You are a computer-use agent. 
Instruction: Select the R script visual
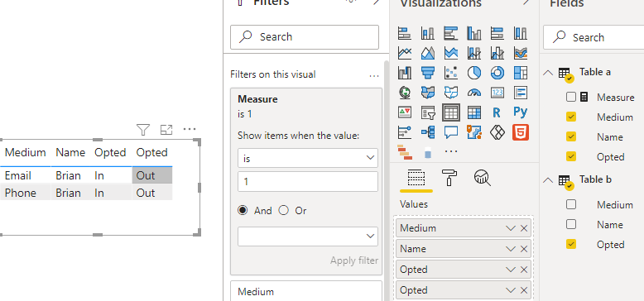[x=497, y=112]
